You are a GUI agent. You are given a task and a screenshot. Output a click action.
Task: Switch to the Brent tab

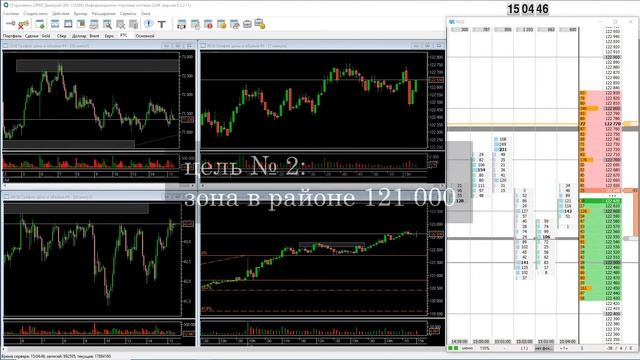point(94,36)
